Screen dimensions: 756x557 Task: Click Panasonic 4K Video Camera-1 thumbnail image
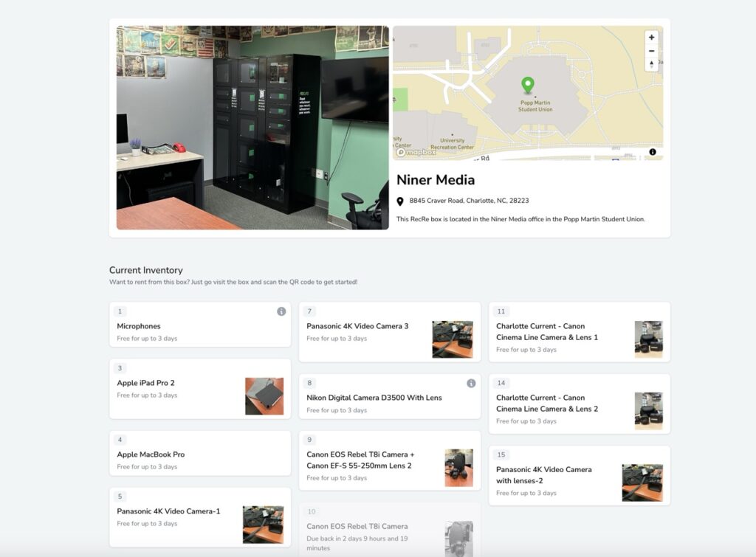(263, 525)
